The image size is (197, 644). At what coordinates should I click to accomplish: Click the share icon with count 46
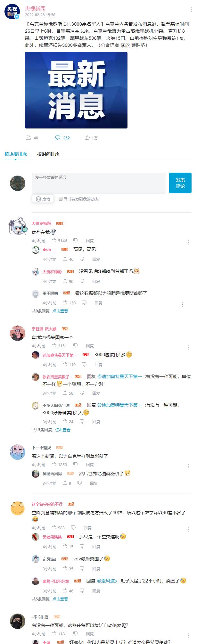tap(28, 138)
